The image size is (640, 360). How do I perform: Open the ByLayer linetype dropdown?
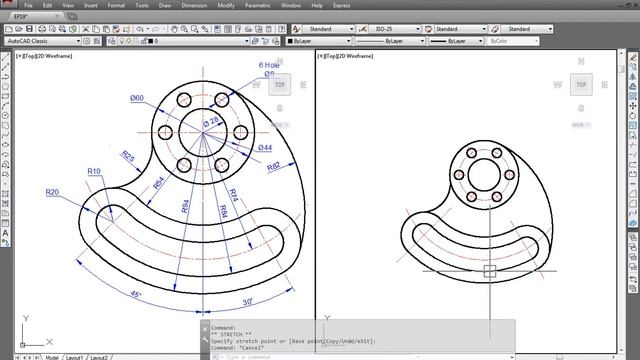click(x=422, y=41)
